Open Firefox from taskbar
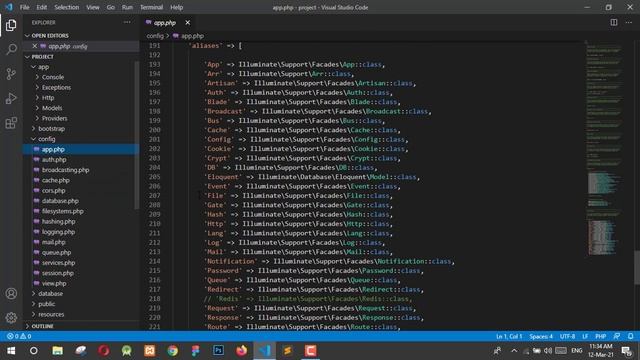The height and width of the screenshot is (360, 640). 242,351
